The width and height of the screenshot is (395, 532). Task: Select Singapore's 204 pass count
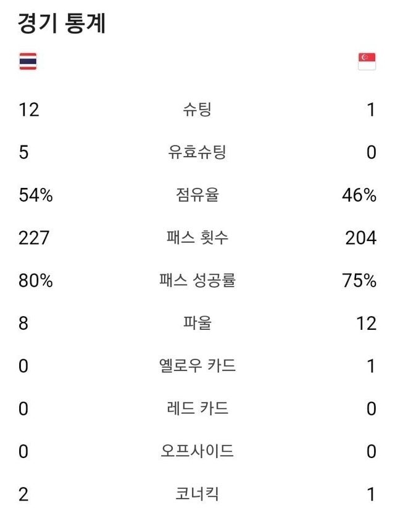[360, 238]
